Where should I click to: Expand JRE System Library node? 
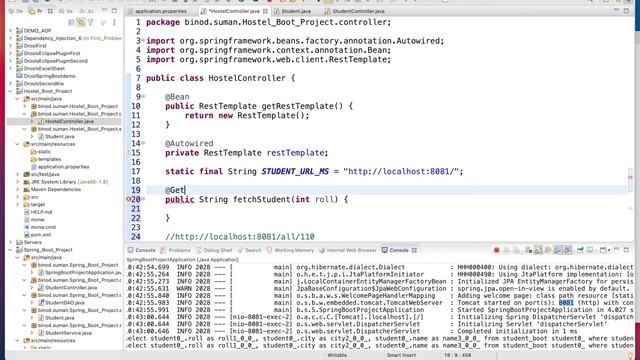[x=18, y=182]
